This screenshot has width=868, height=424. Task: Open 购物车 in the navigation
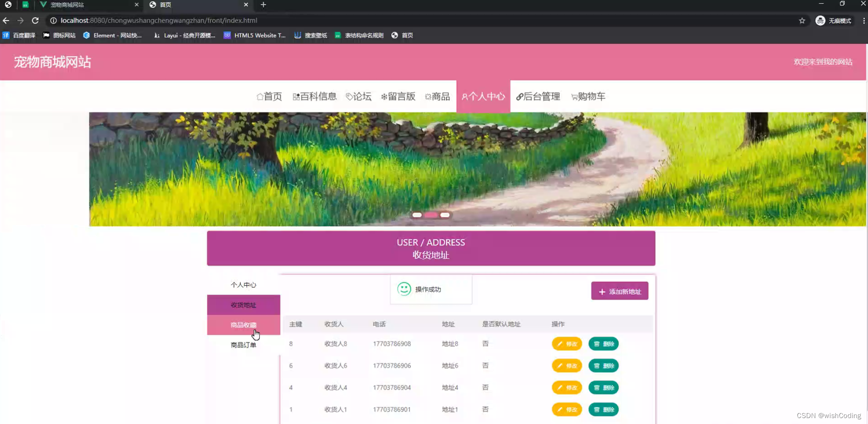click(589, 96)
